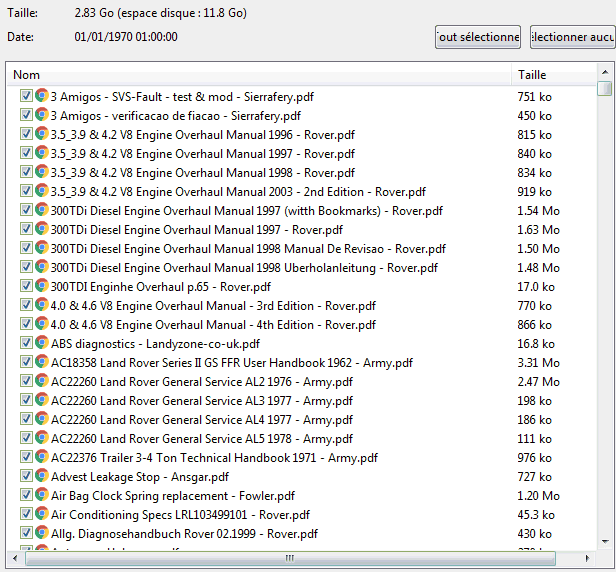Toggle checkbox for V8 Engine Overhaul Manual 1996
Viewport: 616px width, 572px height.
point(26,134)
